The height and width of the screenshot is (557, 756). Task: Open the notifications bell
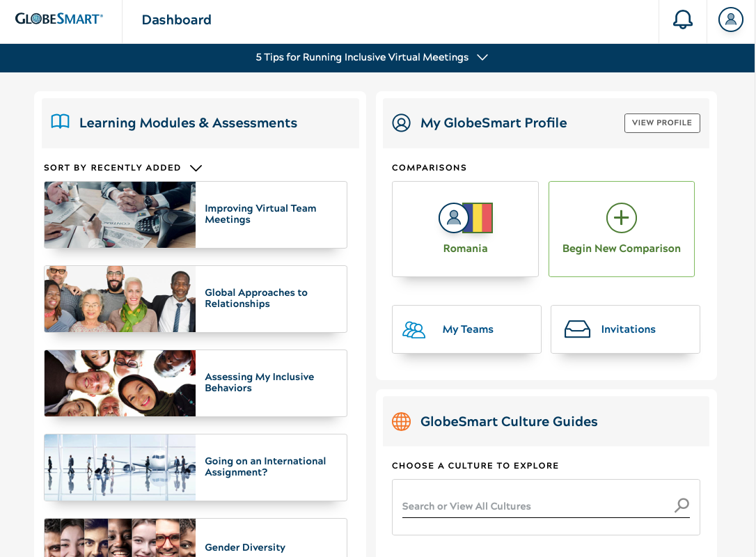click(x=683, y=19)
